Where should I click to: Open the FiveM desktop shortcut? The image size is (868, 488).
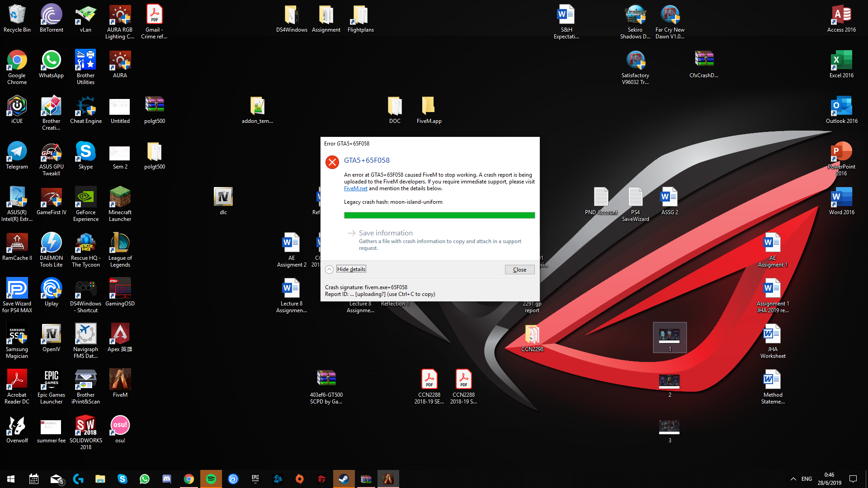120,380
